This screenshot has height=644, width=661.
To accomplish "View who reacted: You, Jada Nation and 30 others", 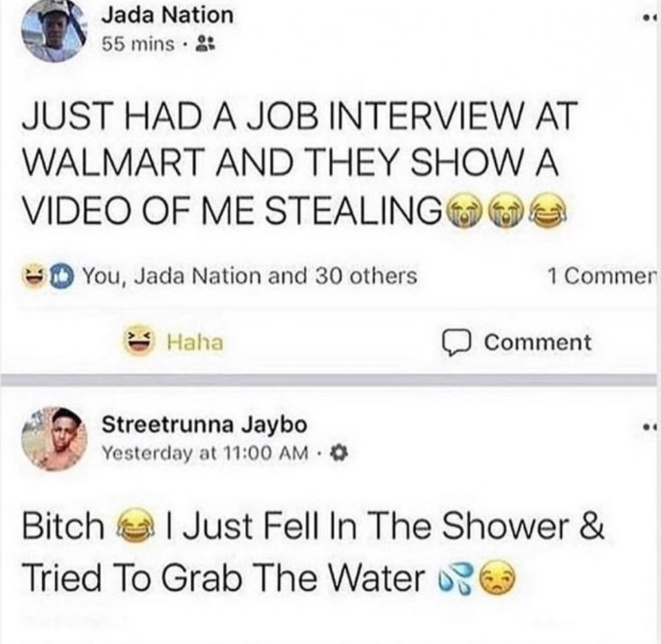I will point(250,276).
